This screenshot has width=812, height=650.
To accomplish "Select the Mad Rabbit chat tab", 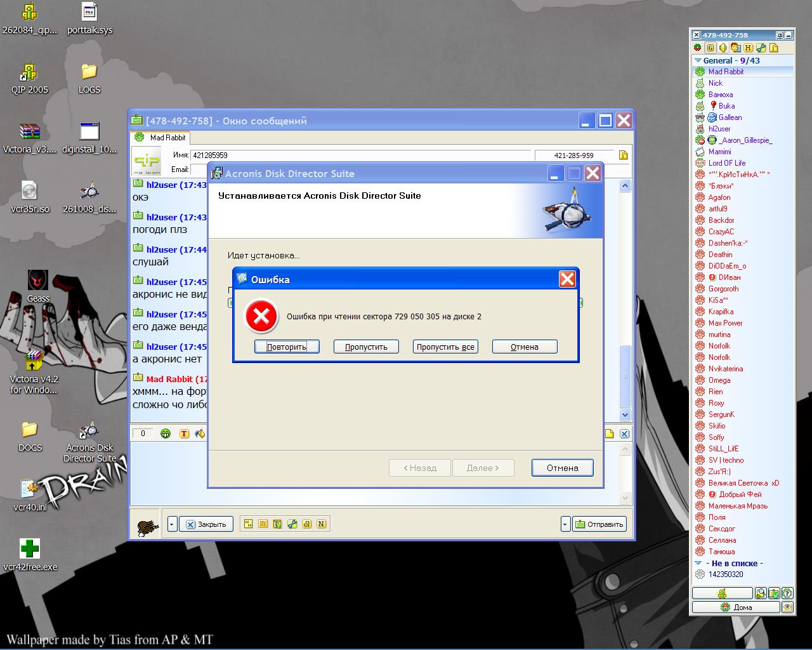I will tap(160, 137).
